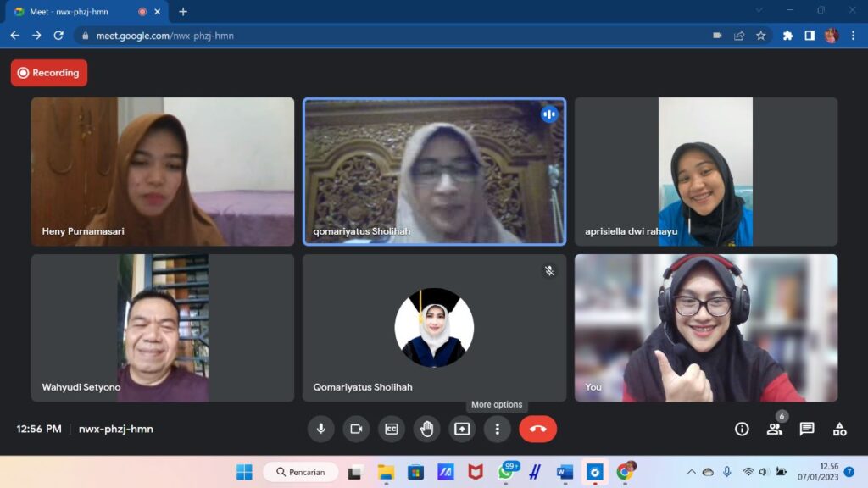Open meeting details info icon
868x488 pixels.
(742, 429)
